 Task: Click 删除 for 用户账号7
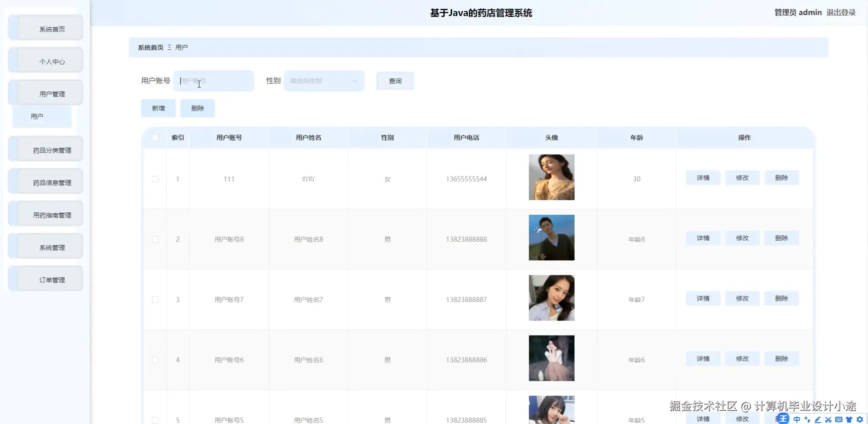click(x=781, y=298)
